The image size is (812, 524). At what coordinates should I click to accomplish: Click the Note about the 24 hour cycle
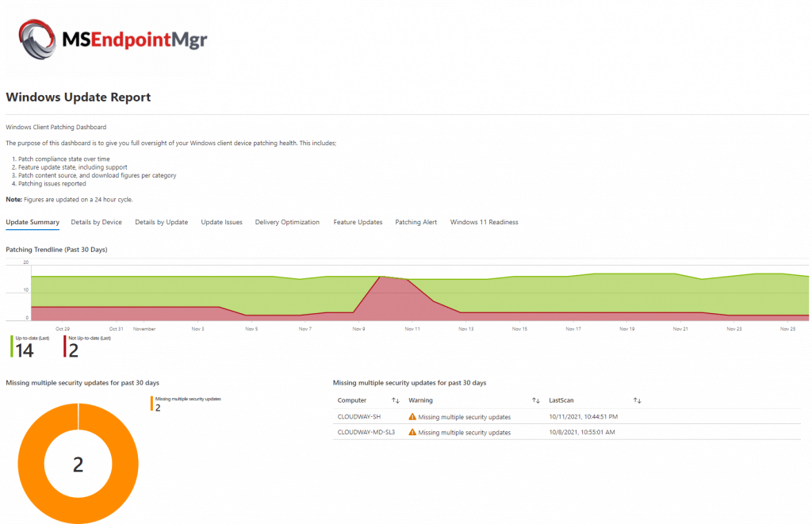(x=70, y=199)
